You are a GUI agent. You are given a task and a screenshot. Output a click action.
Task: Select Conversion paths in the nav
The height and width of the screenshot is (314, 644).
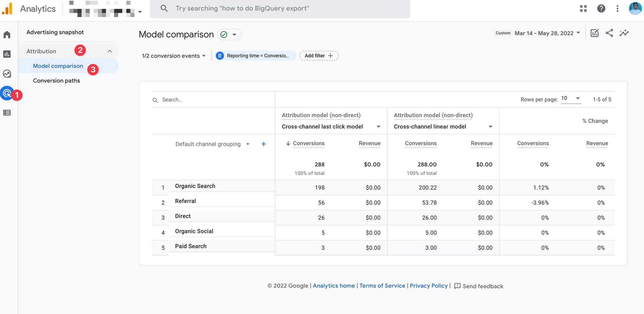(56, 81)
